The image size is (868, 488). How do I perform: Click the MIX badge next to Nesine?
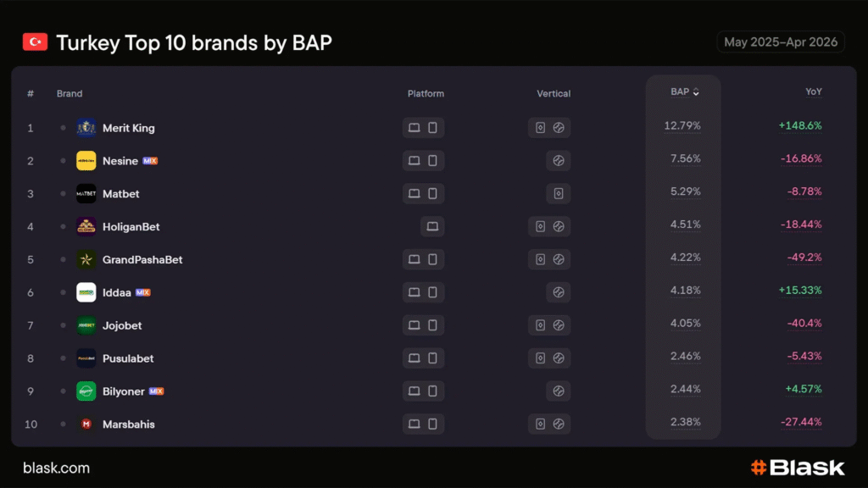(150, 161)
